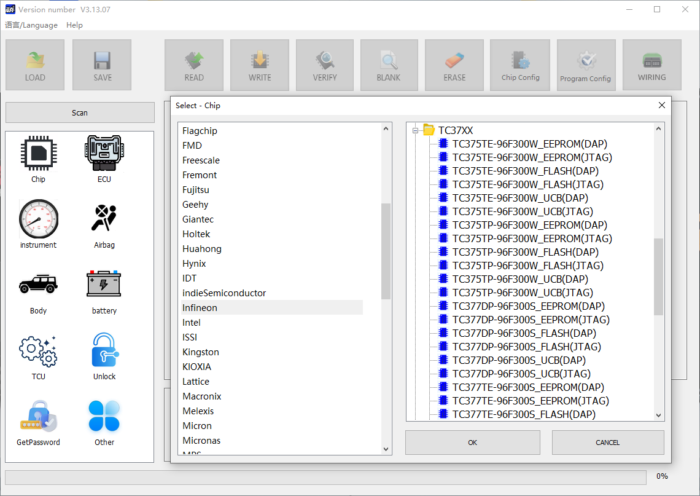
Task: Select Fujitsu manufacturer
Action: tap(196, 190)
